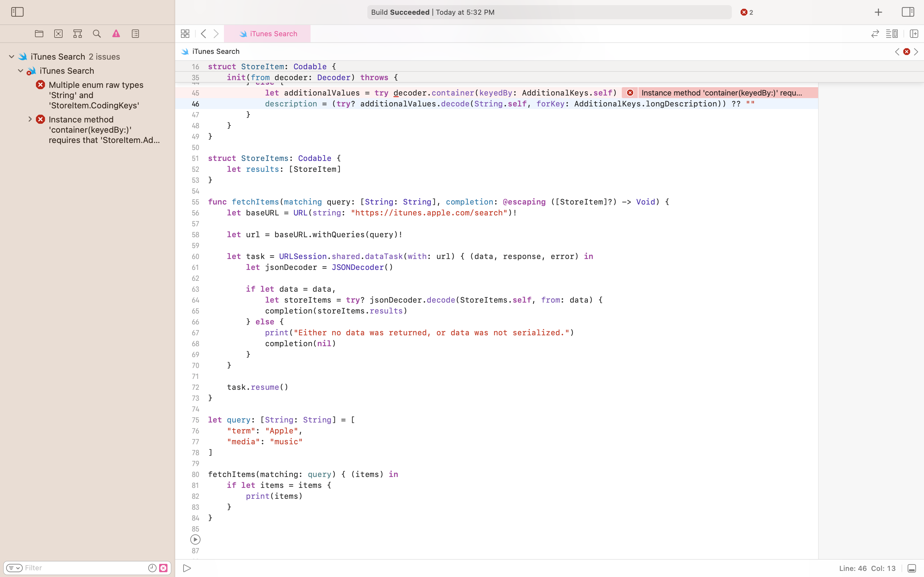924x577 pixels.
Task: Open the related items grid menu
Action: click(x=185, y=34)
